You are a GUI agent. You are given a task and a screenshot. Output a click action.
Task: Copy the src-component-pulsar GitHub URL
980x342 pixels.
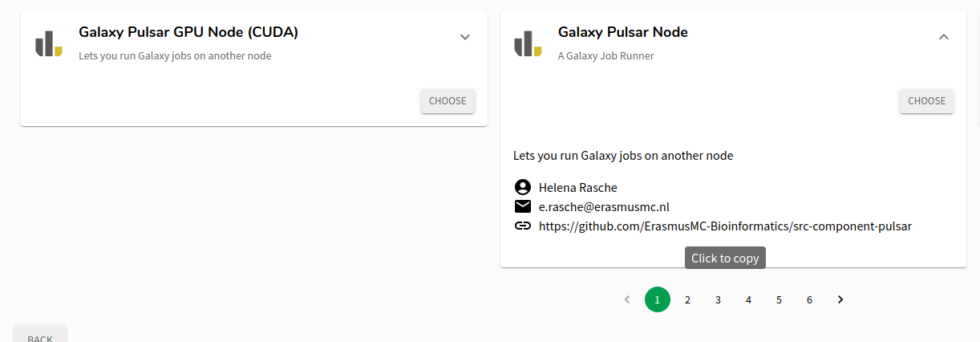[725, 226]
